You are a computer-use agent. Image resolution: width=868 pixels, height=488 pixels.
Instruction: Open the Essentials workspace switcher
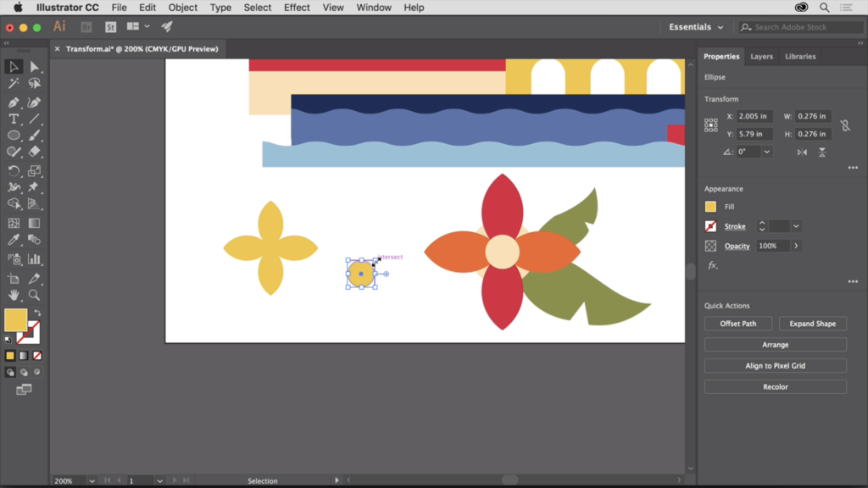[x=696, y=27]
